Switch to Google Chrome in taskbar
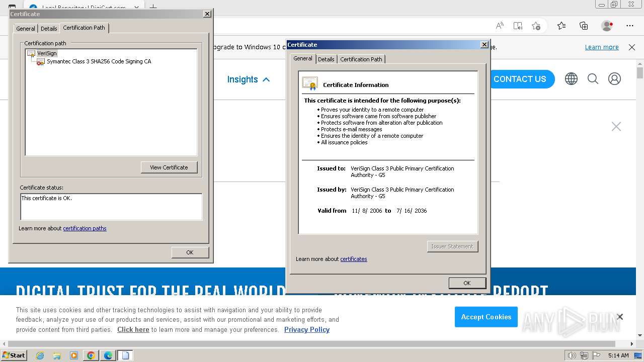This screenshot has width=644, height=362. pos(91,355)
